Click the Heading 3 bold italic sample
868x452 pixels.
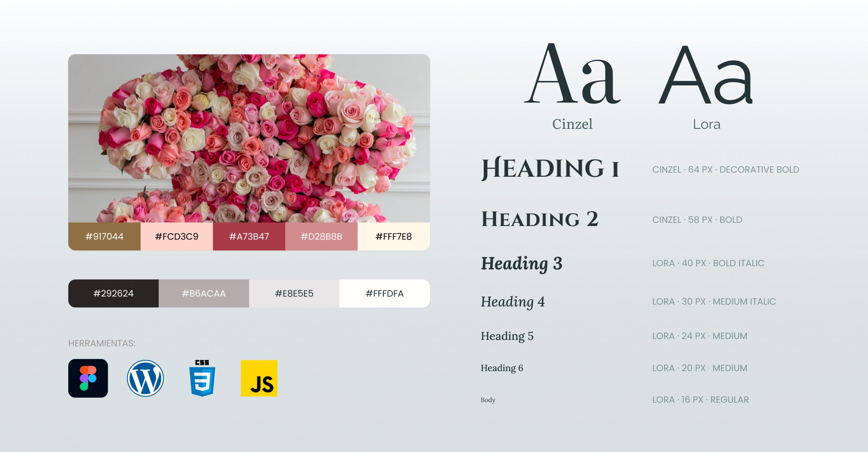point(522,264)
